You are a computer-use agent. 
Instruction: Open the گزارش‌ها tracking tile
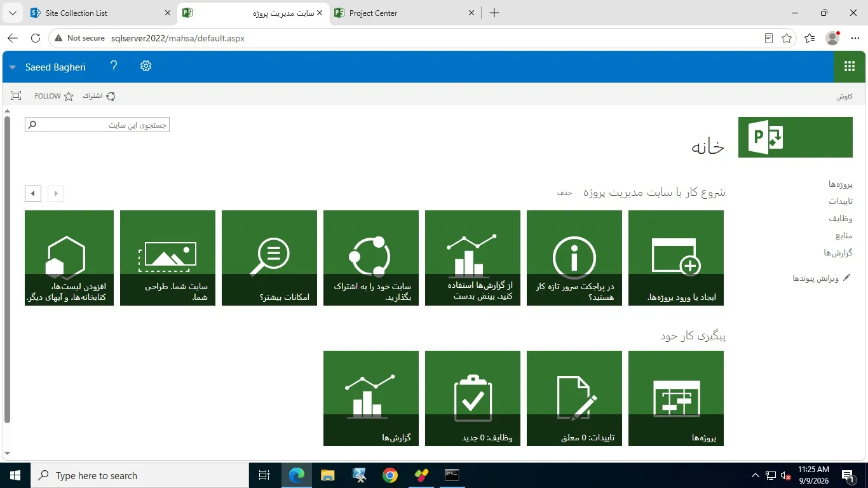point(371,398)
